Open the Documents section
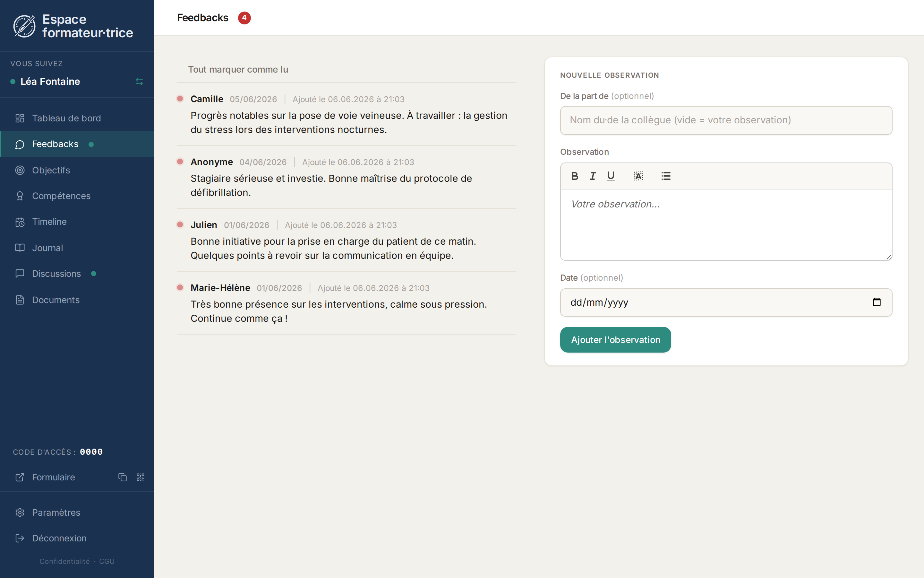The image size is (924, 578). [x=77, y=300]
